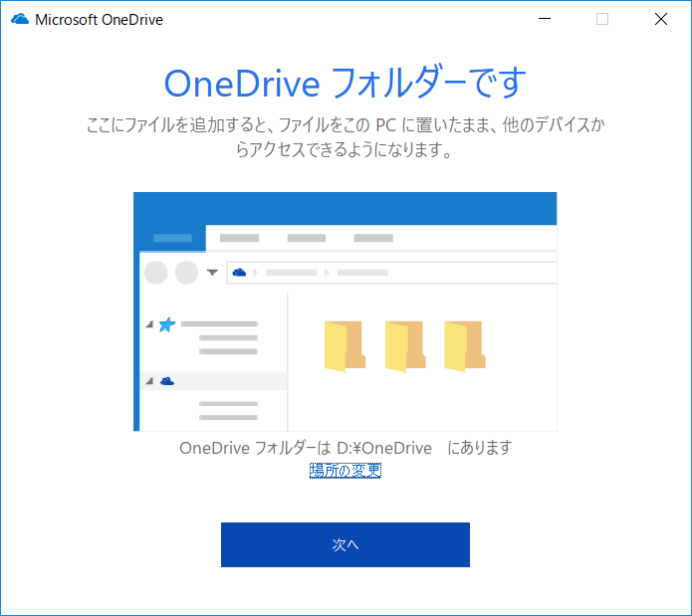The width and height of the screenshot is (692, 616).
Task: Click the D:¥OneDrive folder location text
Action: pos(384,448)
